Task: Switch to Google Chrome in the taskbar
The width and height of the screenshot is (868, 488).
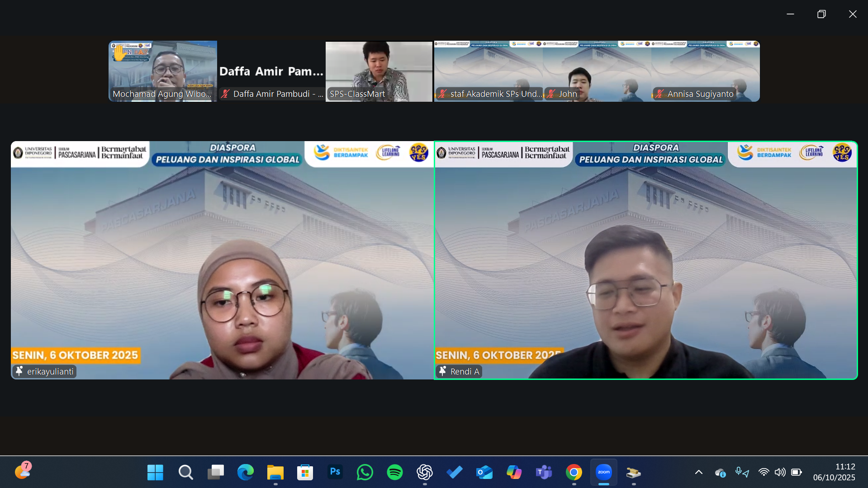Action: [574, 472]
